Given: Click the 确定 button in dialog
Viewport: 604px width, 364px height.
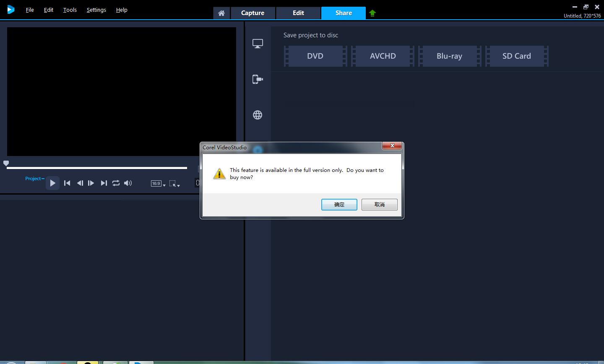Looking at the screenshot, I should pyautogui.click(x=339, y=205).
